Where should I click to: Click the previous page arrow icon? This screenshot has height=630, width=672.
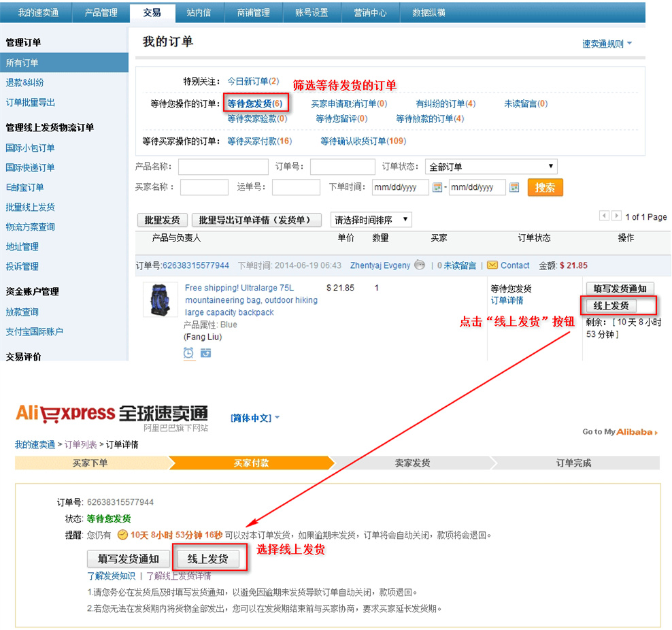(604, 216)
